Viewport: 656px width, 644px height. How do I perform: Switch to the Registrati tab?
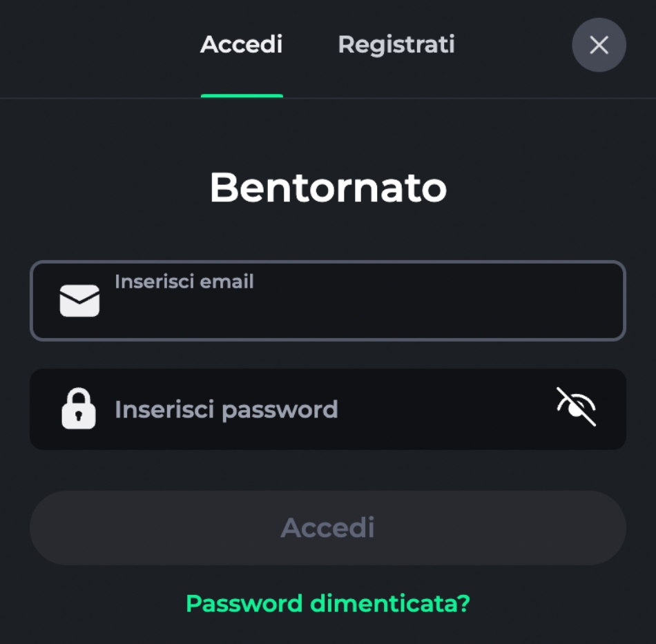(396, 45)
